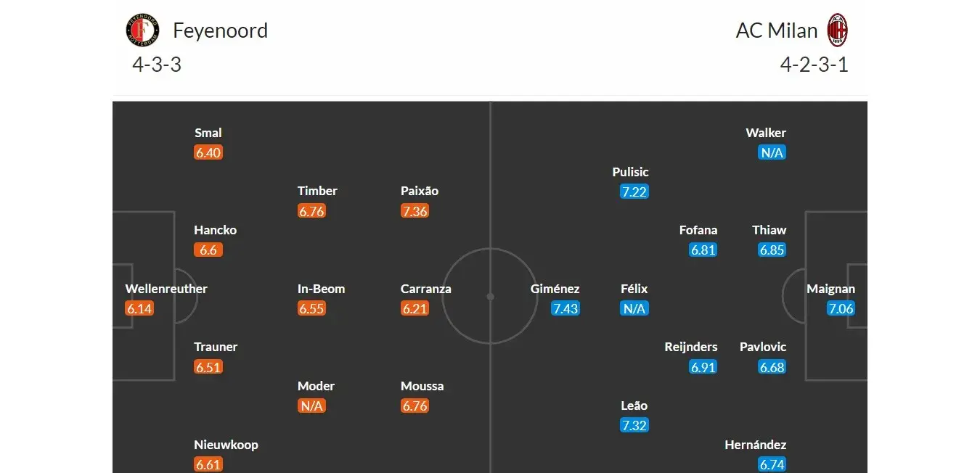Select Walker's N/A rating badge
This screenshot has height=473, width=980.
click(772, 152)
